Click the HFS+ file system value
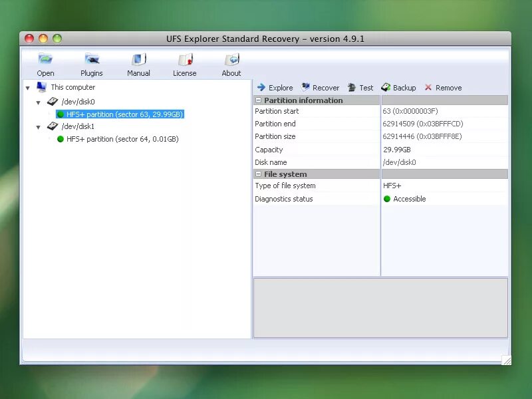Image resolution: width=532 pixels, height=399 pixels. pos(392,186)
